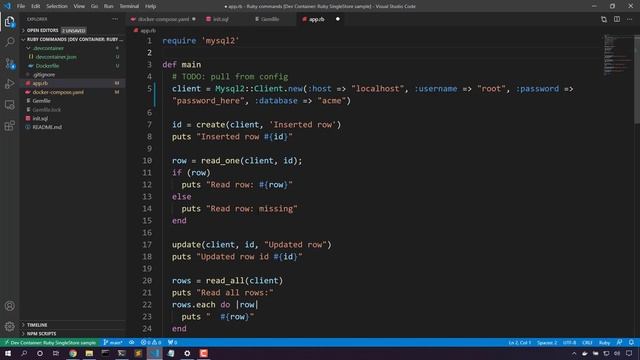Click the publish/sync cloud icon in status bar
This screenshot has height=360, width=640.
click(131, 342)
